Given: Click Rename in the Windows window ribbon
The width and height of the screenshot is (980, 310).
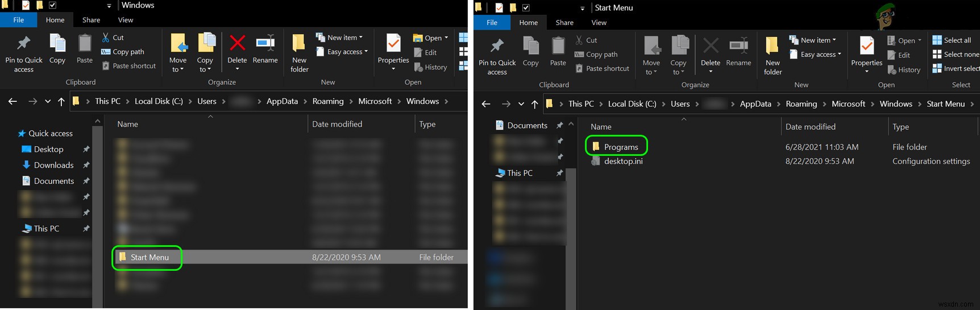Looking at the screenshot, I should pos(265,49).
